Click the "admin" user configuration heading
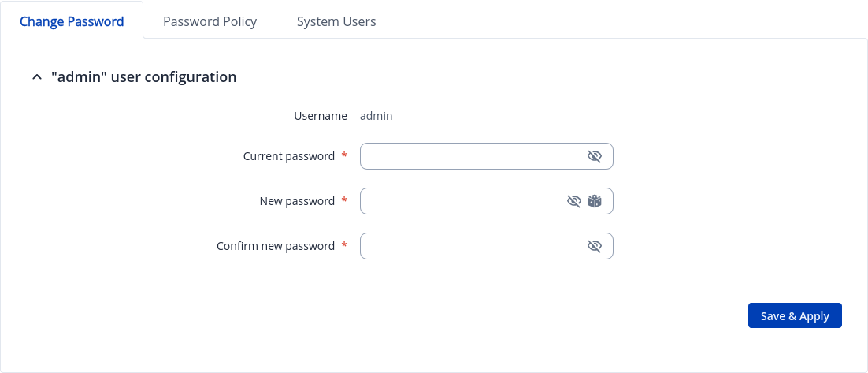Screen dimensions: 868x373 tap(143, 77)
